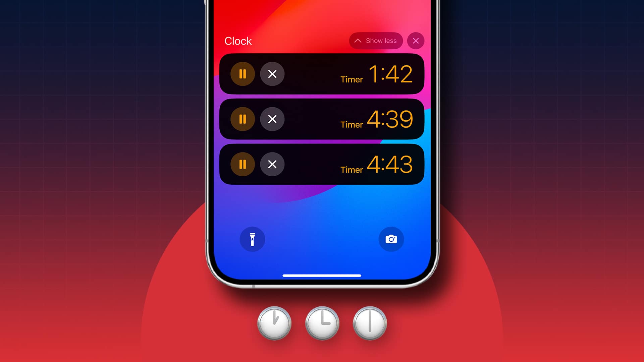The height and width of the screenshot is (362, 644).
Task: Cancel the 1:42 timer
Action: pyautogui.click(x=272, y=74)
